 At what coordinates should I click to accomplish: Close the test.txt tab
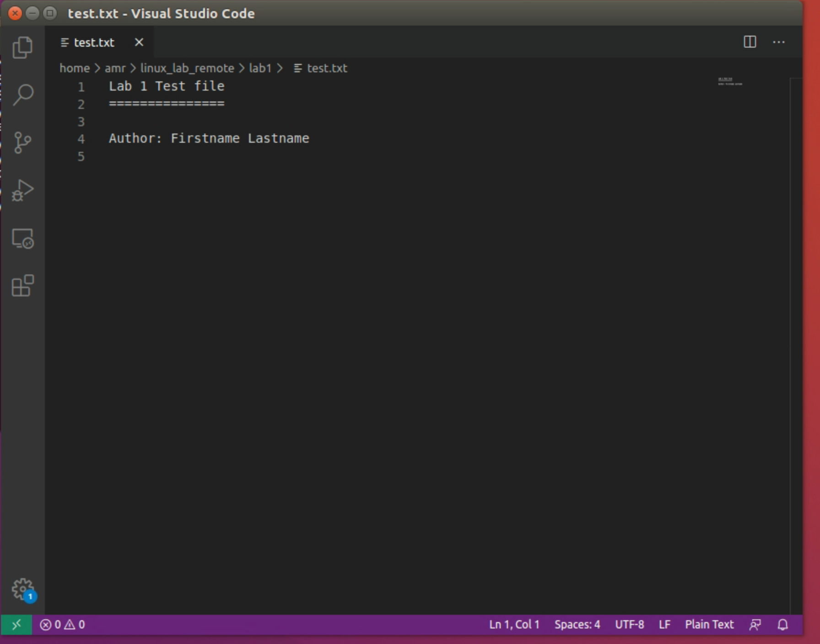pyautogui.click(x=139, y=43)
